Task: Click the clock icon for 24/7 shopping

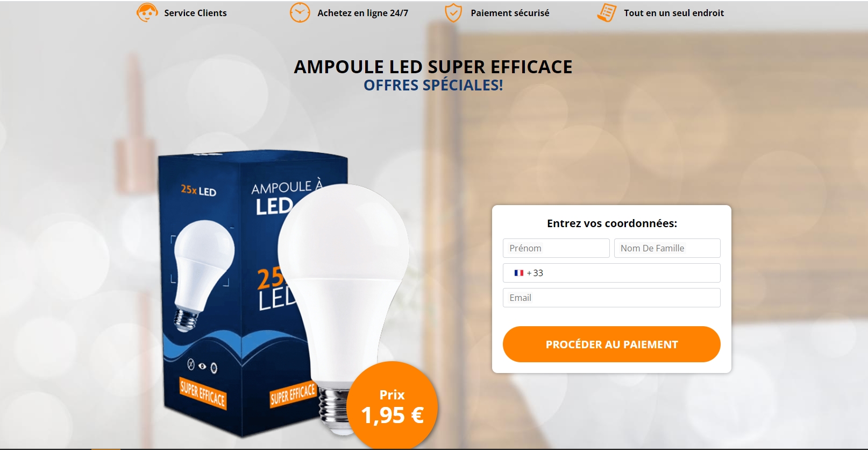Action: coord(300,12)
